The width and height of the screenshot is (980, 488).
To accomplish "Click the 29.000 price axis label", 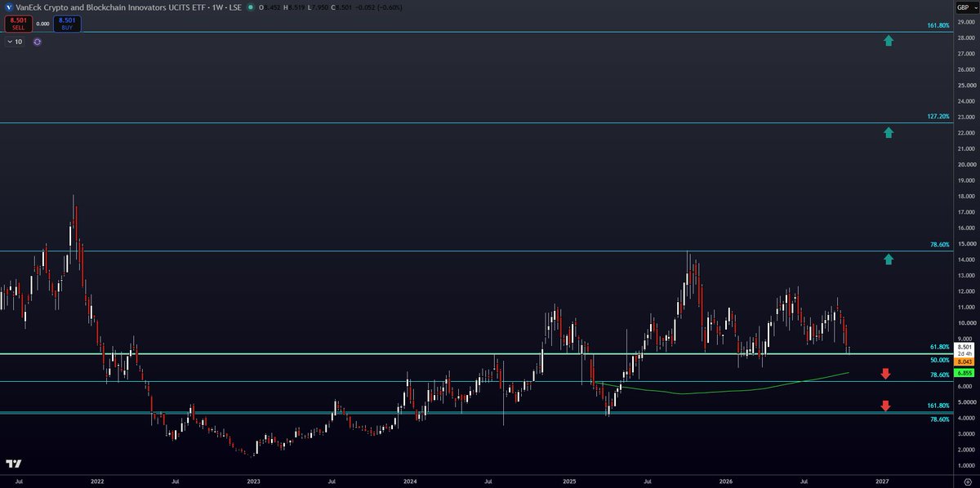I will (x=964, y=22).
